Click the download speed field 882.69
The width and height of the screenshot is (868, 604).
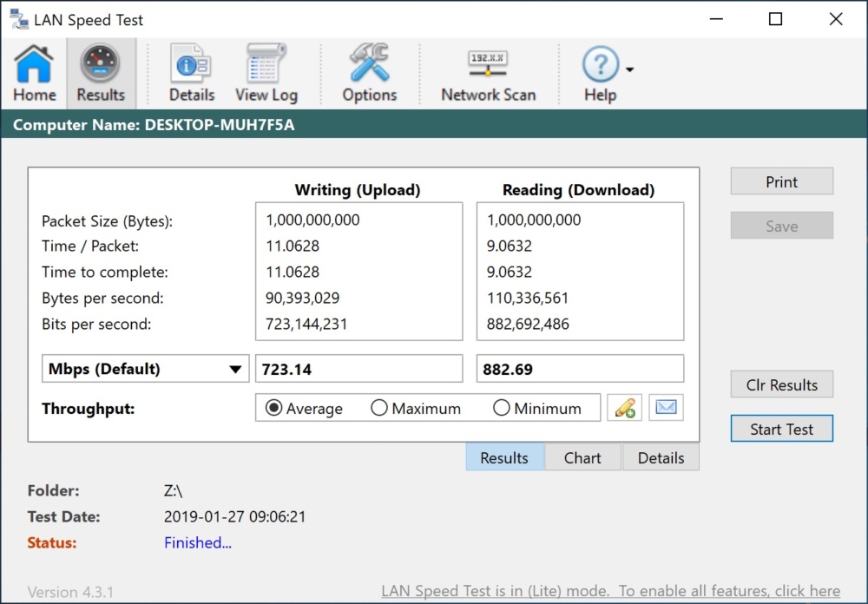click(x=580, y=369)
